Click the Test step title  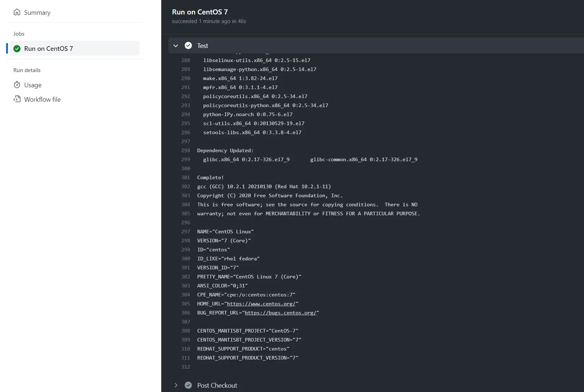tap(202, 46)
